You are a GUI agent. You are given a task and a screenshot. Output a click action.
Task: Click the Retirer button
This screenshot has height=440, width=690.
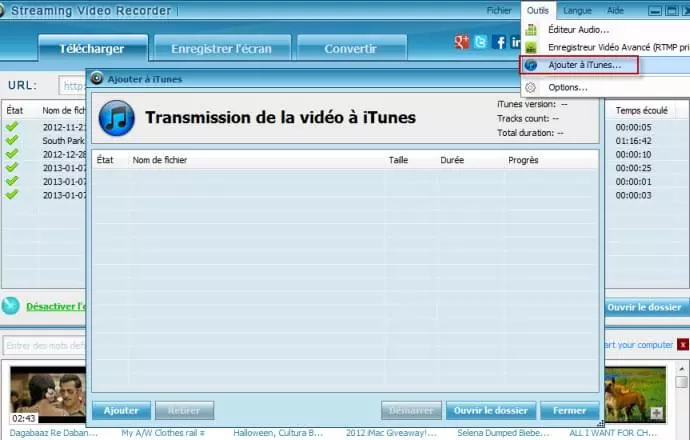coord(184,411)
